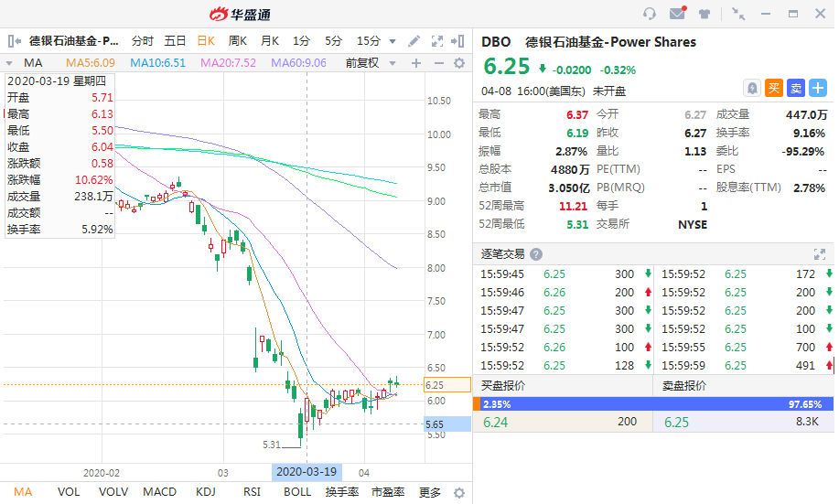This screenshot has width=839, height=504.
Task: Click the 6.25 ask price with 8.3K
Action: pyautogui.click(x=677, y=423)
